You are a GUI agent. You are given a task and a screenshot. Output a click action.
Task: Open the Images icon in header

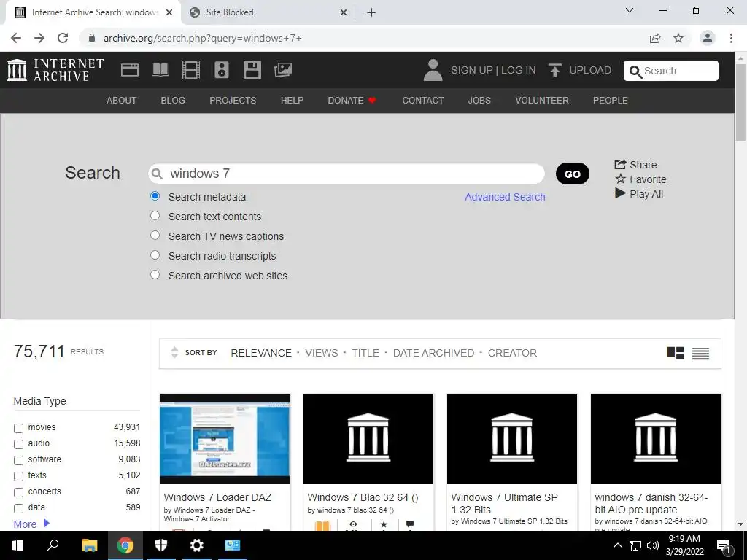click(x=283, y=70)
